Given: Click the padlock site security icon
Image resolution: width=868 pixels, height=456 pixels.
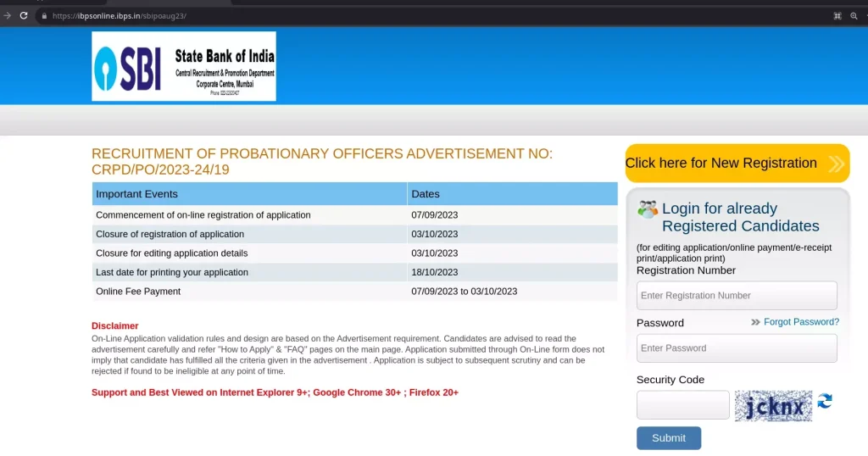Looking at the screenshot, I should point(44,16).
